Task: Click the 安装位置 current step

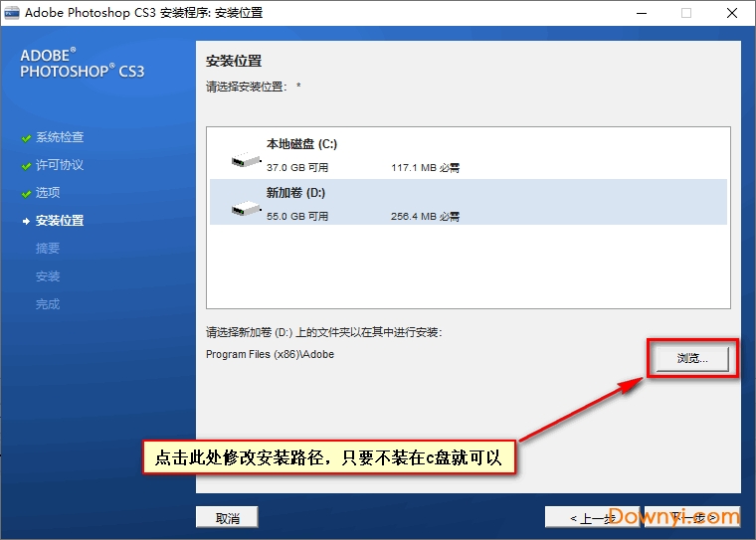Action: [60, 221]
